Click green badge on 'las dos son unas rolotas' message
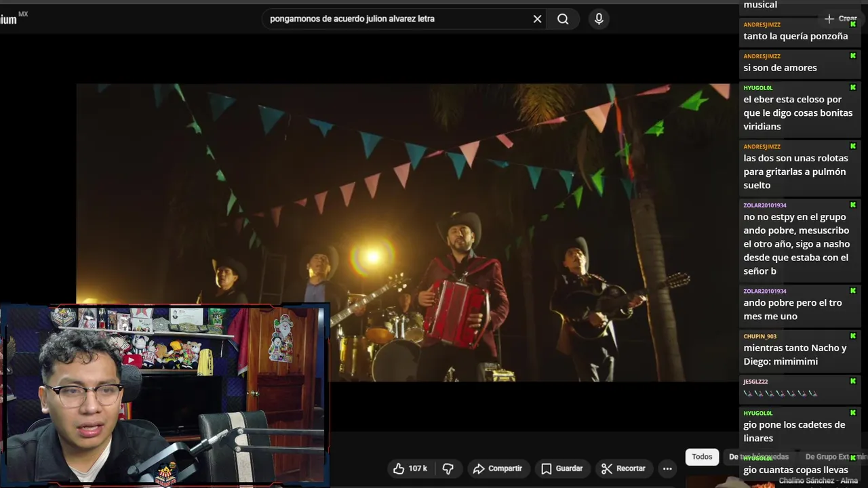This screenshot has height=488, width=868. point(853,146)
